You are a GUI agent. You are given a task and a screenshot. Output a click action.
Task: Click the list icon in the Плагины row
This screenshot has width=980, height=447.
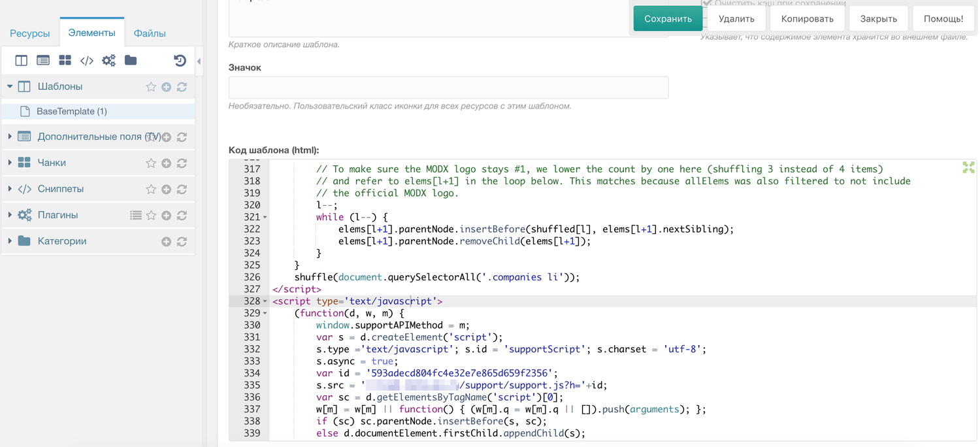(136, 215)
